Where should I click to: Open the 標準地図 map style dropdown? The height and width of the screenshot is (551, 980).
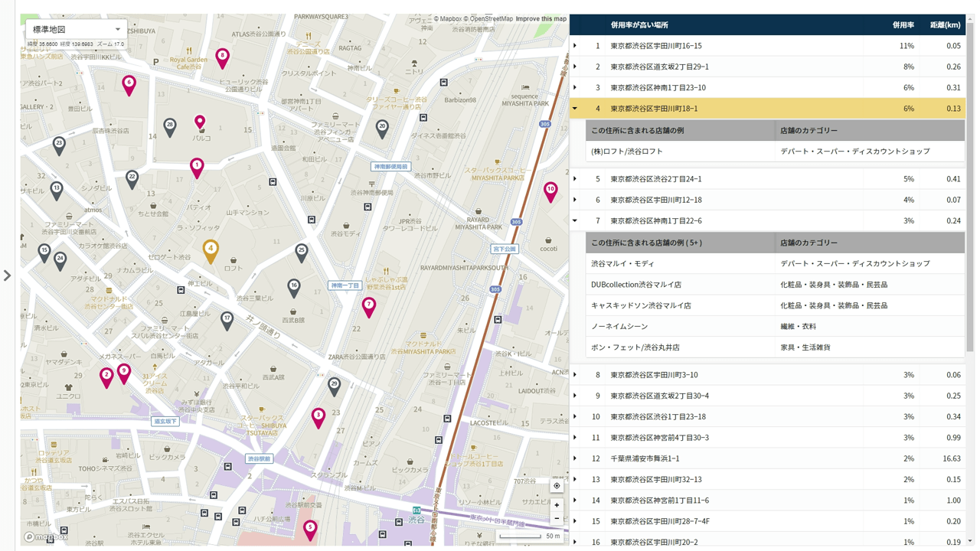pyautogui.click(x=76, y=29)
